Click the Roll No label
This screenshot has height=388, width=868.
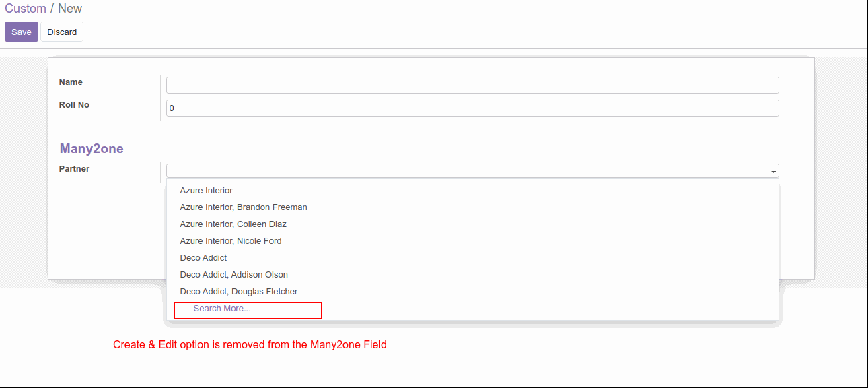[74, 105]
